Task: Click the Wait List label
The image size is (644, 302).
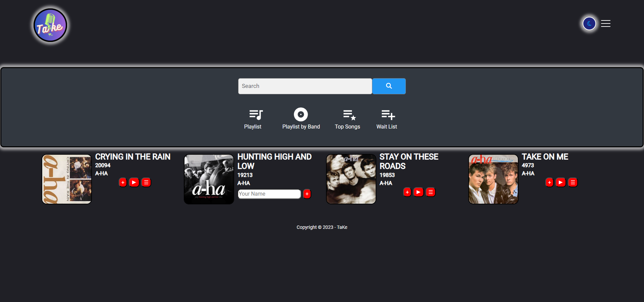Action: pos(387,127)
